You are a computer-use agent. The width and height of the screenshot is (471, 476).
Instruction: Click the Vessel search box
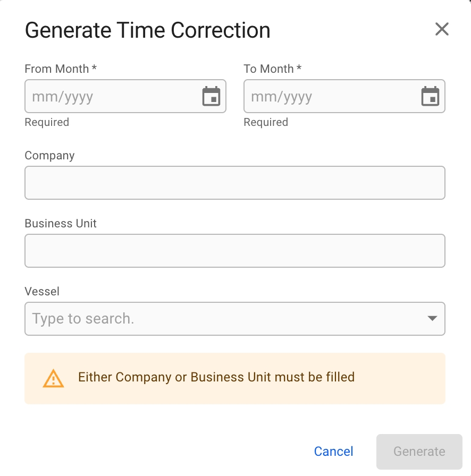tap(223, 319)
